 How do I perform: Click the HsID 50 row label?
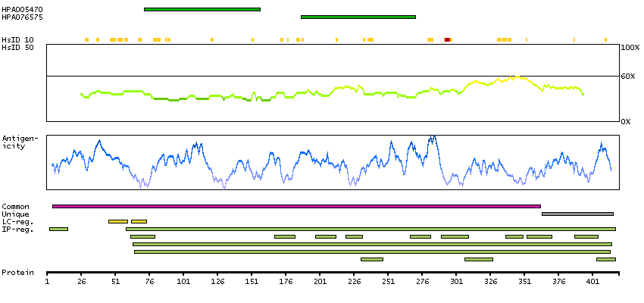(17, 47)
